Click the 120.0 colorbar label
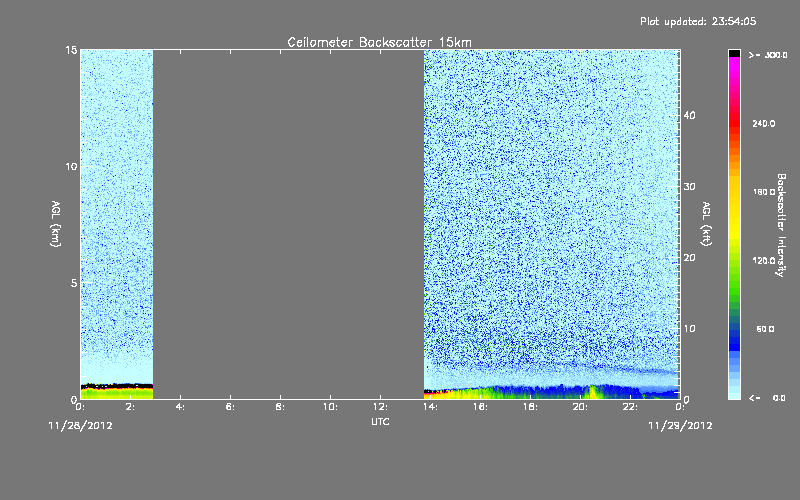The image size is (800, 500). (x=763, y=260)
